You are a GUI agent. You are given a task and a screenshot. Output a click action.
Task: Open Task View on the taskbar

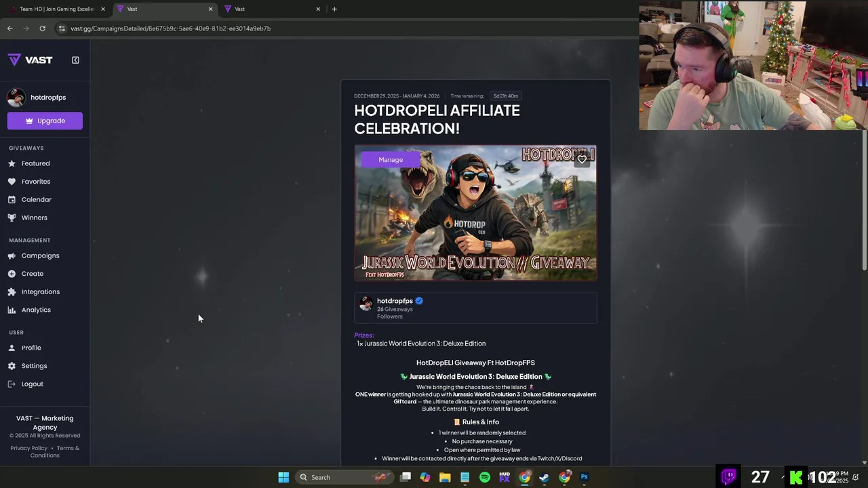click(406, 477)
